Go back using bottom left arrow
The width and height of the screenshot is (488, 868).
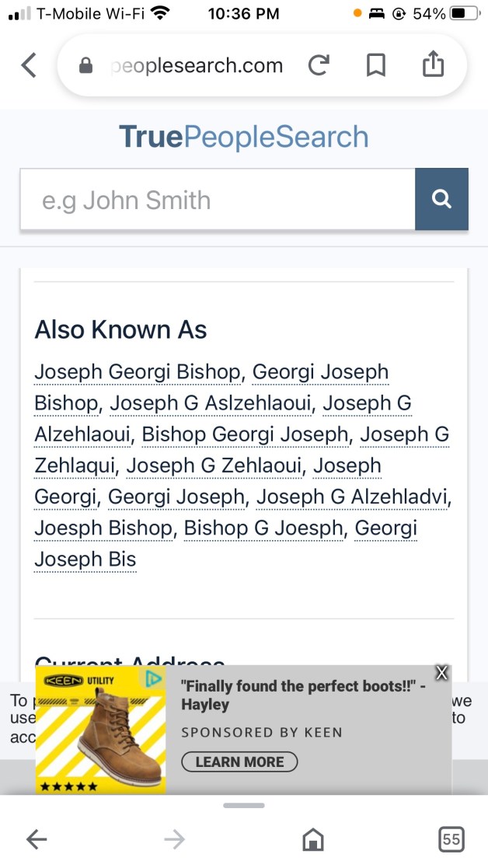coord(37,839)
